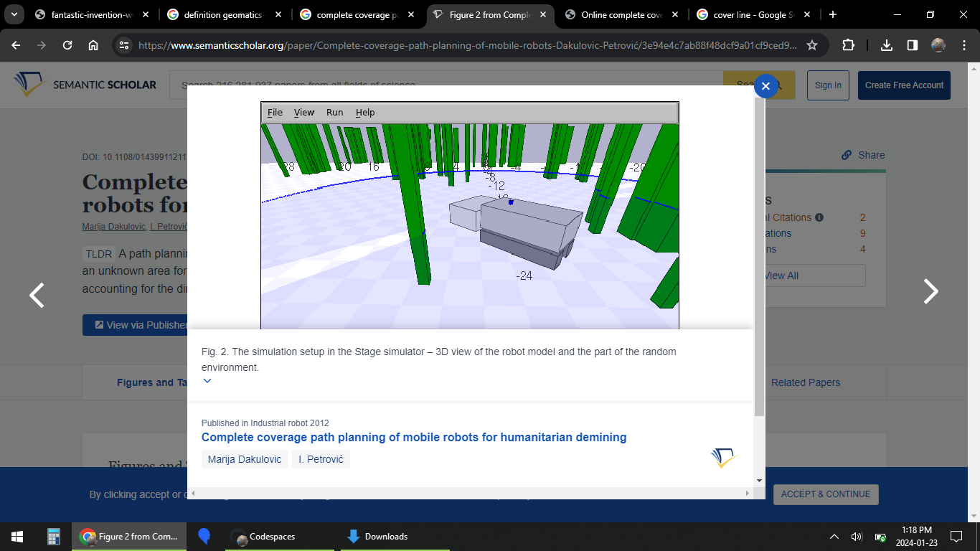Switch to complete coverage Google tab
The width and height of the screenshot is (980, 551).
click(x=357, y=14)
